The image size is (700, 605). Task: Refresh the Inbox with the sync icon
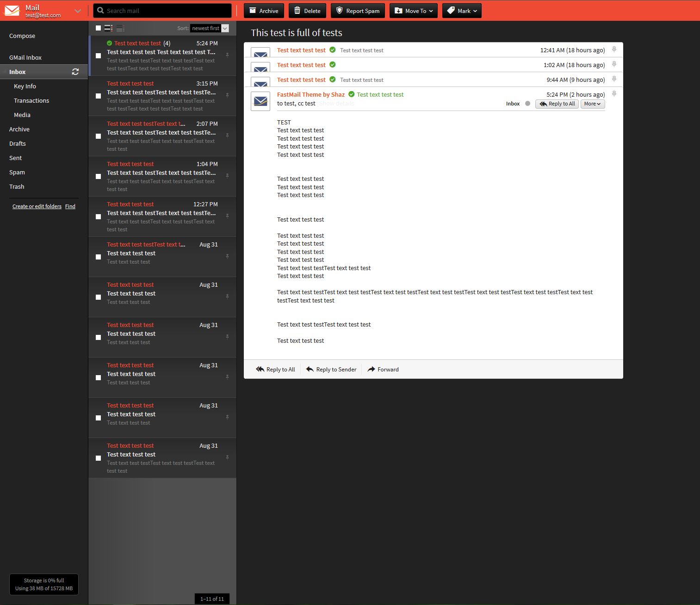[x=75, y=72]
